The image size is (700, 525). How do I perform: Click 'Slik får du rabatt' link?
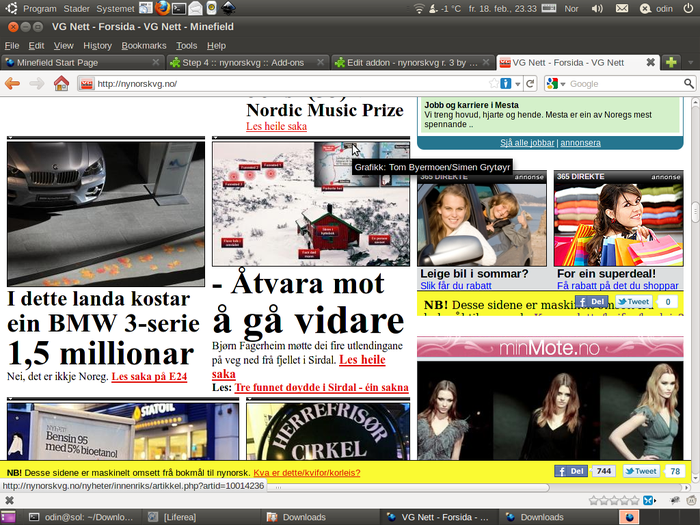pyautogui.click(x=456, y=286)
